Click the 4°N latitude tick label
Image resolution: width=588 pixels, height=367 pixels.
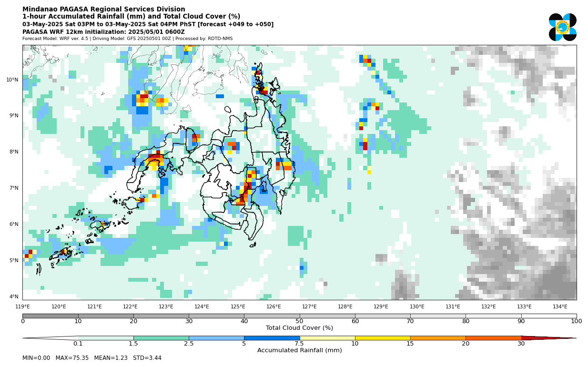pyautogui.click(x=14, y=297)
